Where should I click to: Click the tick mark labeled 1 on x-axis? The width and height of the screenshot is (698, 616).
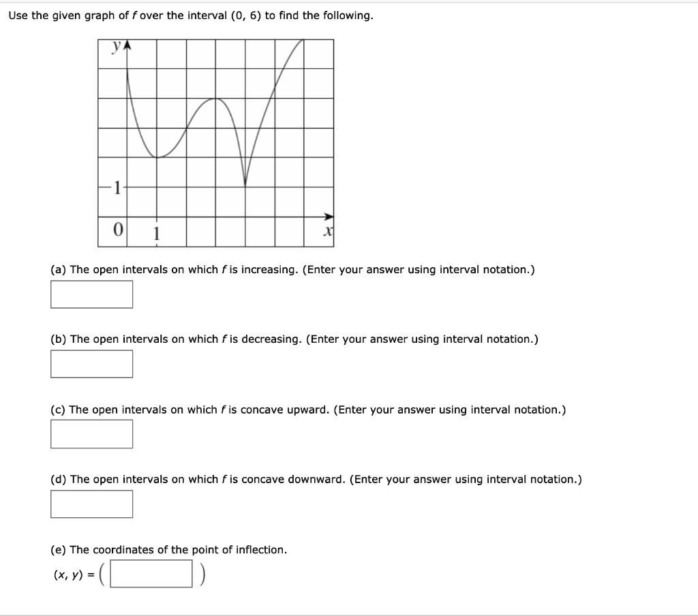[x=155, y=233]
